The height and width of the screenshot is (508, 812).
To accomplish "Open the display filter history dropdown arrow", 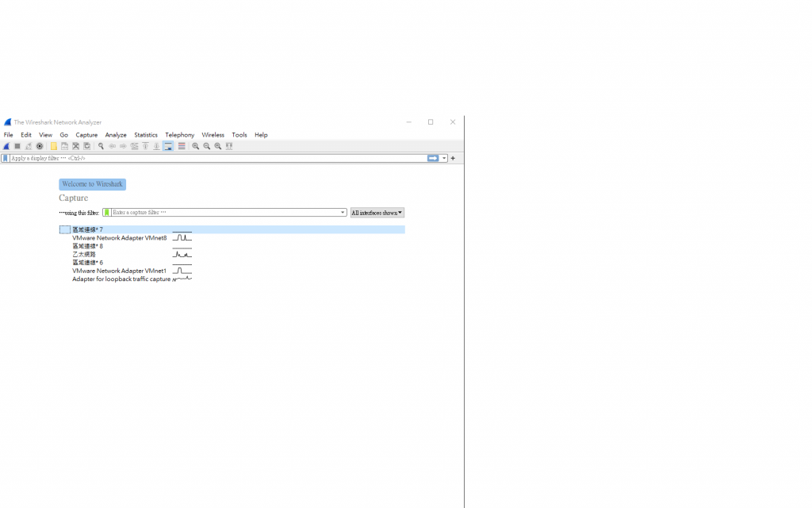I will [x=444, y=159].
